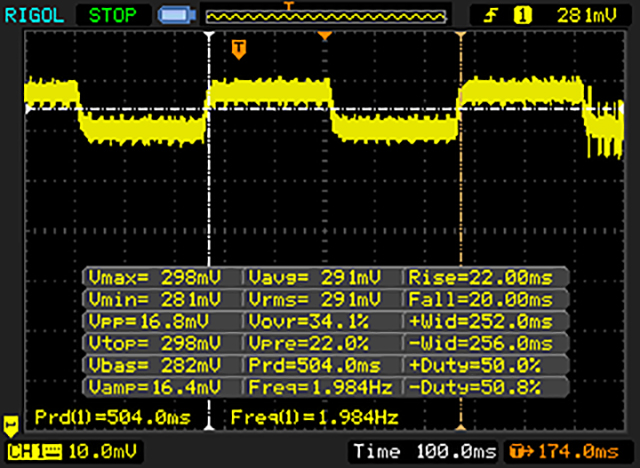The width and height of the screenshot is (640, 468).
Task: Click the Vovr=34.1% measurement
Action: [309, 322]
